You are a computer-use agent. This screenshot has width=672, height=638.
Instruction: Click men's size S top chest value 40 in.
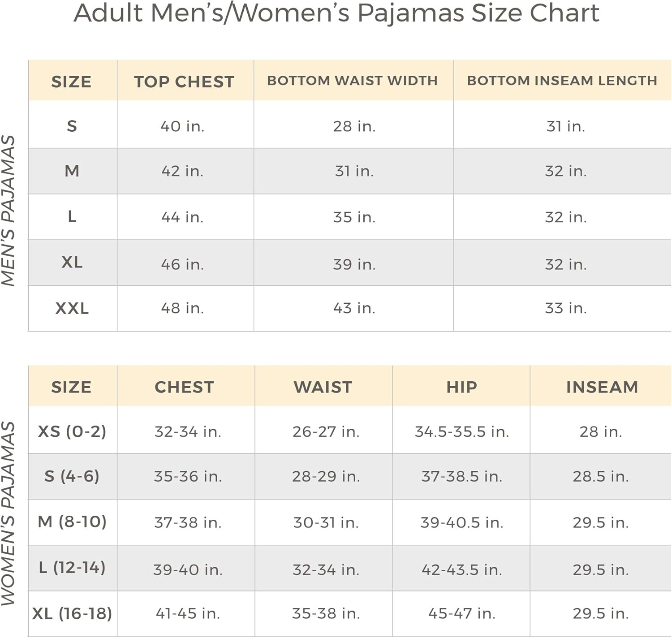182,126
